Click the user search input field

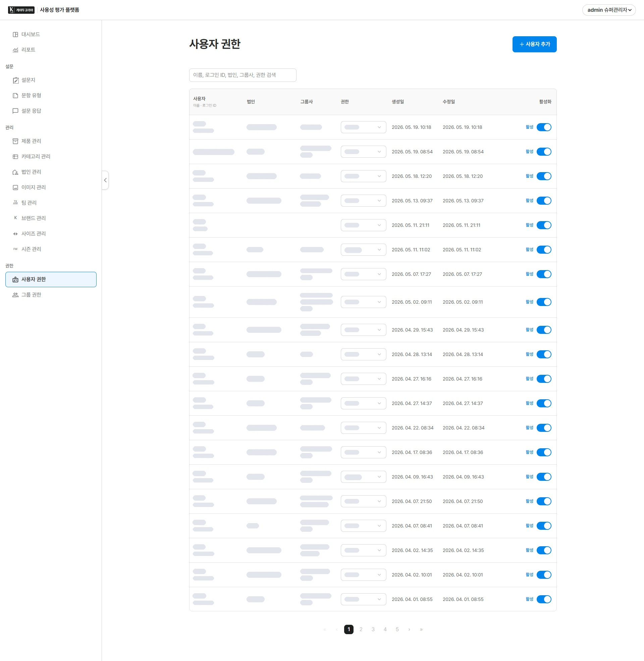[243, 75]
